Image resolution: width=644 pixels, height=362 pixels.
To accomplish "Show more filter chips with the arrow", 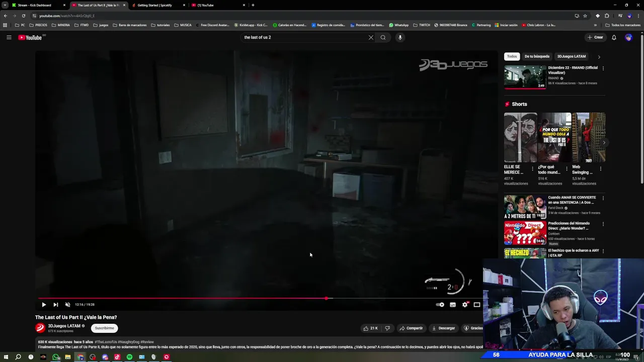I will point(599,57).
